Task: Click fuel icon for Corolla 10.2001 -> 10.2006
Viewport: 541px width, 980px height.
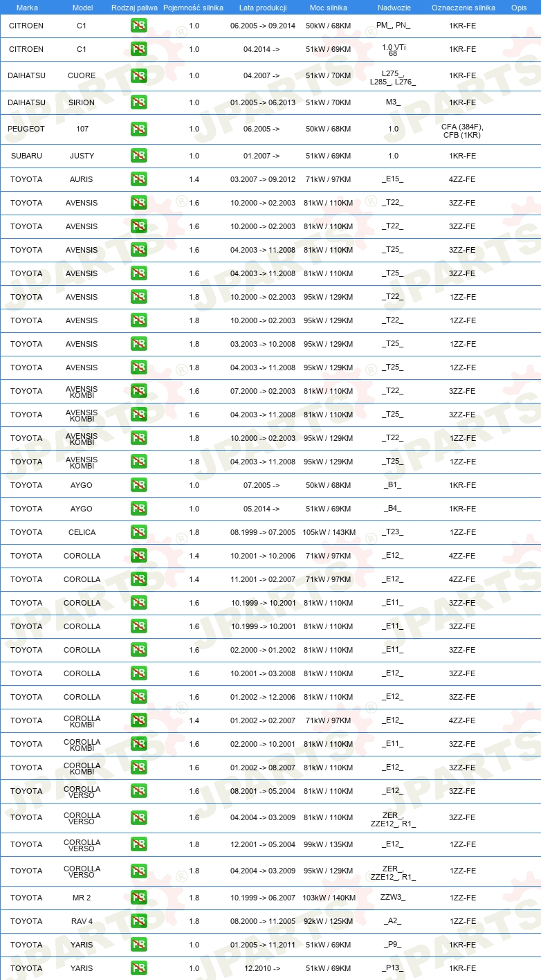Action: [138, 556]
